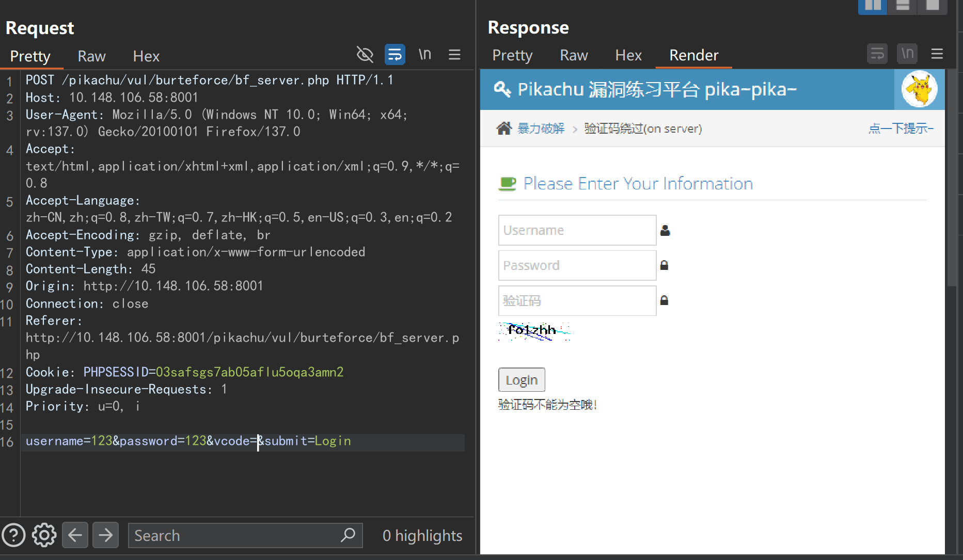This screenshot has height=560, width=963.
Task: Select the Response Render tab
Action: (x=693, y=55)
